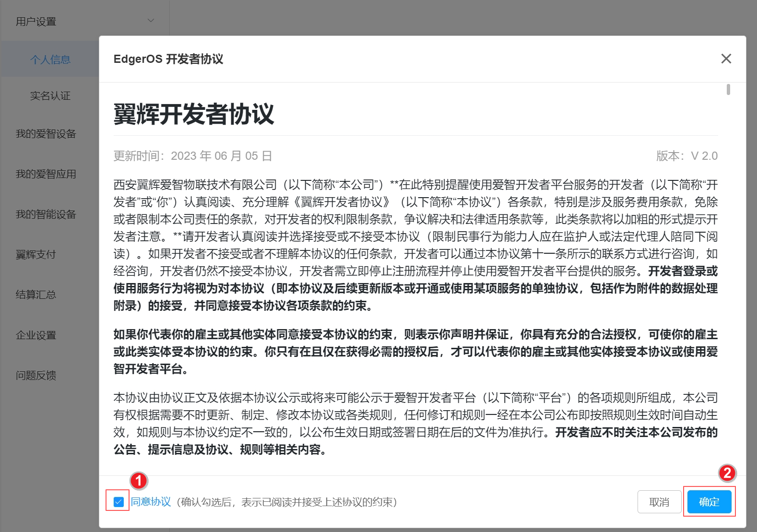Open 我的爱智设备 menu item
Viewport: 757px width, 532px height.
pyautogui.click(x=46, y=134)
